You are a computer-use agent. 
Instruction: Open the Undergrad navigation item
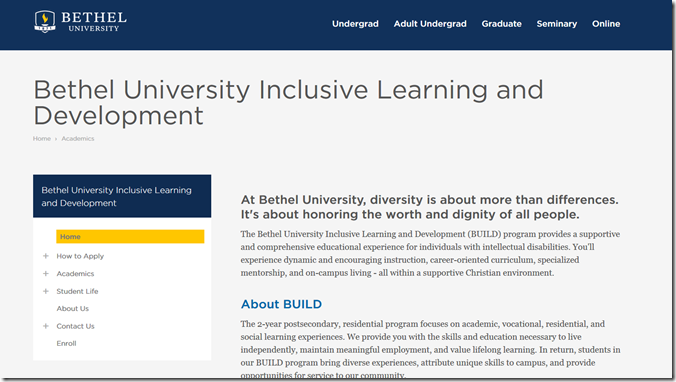click(355, 24)
